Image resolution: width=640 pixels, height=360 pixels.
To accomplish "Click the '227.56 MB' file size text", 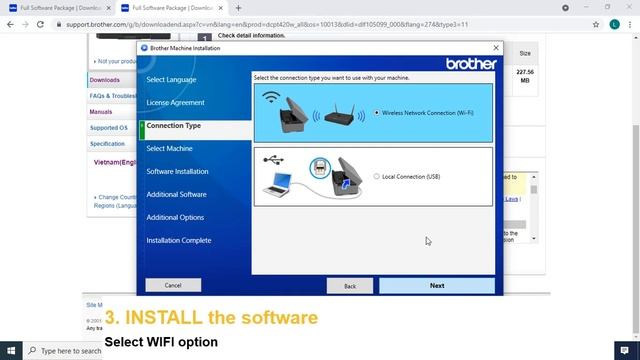I will [x=525, y=76].
